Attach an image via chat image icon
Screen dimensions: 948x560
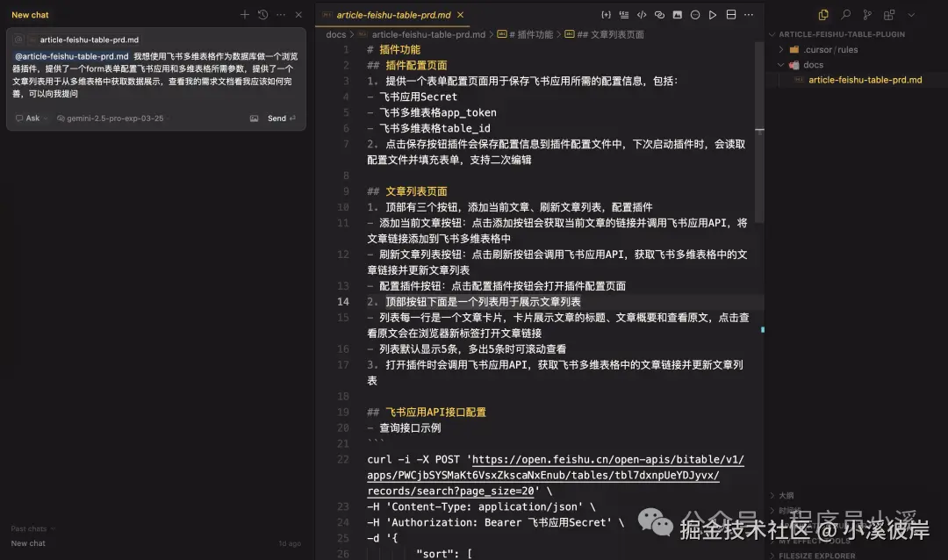coord(254,118)
